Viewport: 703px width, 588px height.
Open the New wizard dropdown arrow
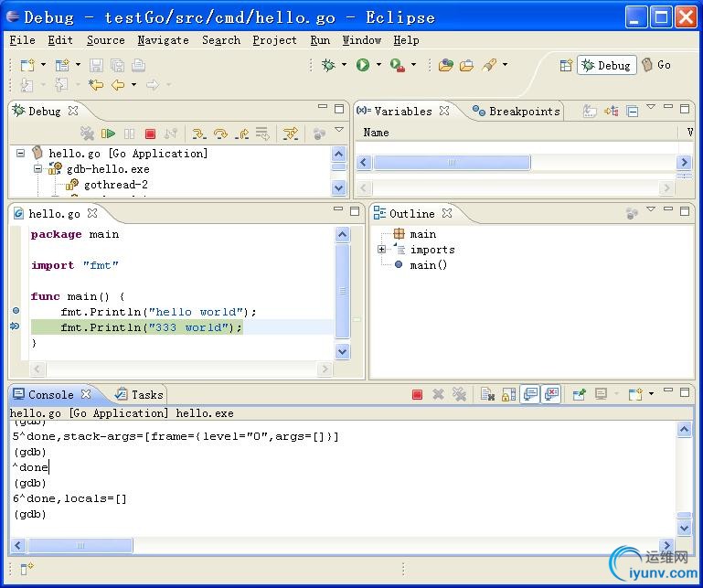click(x=44, y=65)
